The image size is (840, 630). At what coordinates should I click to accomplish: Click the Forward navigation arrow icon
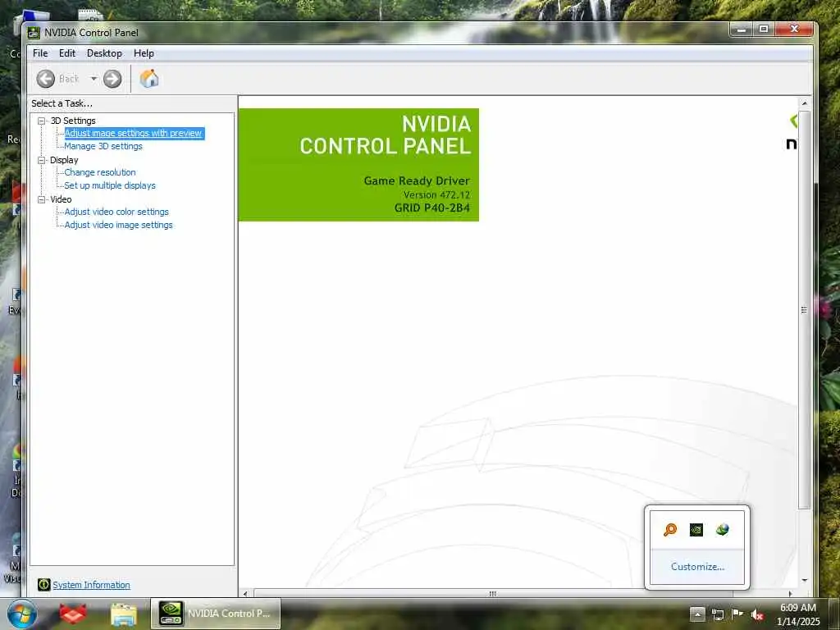pos(112,79)
